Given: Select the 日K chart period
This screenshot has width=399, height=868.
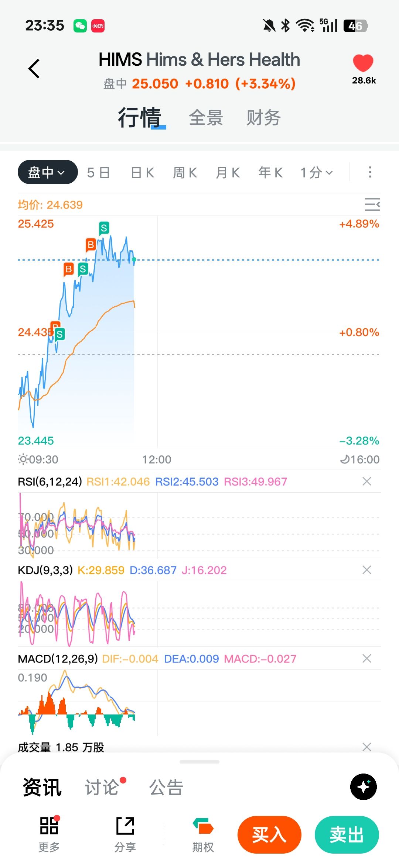Looking at the screenshot, I should 143,172.
